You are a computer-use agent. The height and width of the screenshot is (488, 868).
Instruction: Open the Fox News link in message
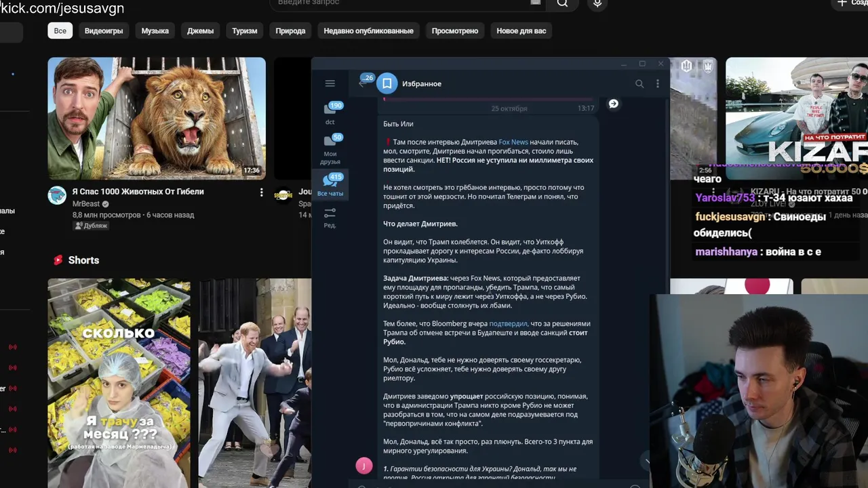coord(513,142)
